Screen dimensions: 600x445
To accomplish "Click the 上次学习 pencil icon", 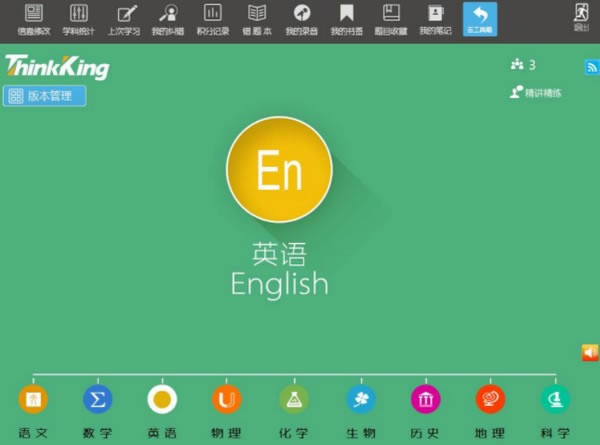I will point(124,18).
